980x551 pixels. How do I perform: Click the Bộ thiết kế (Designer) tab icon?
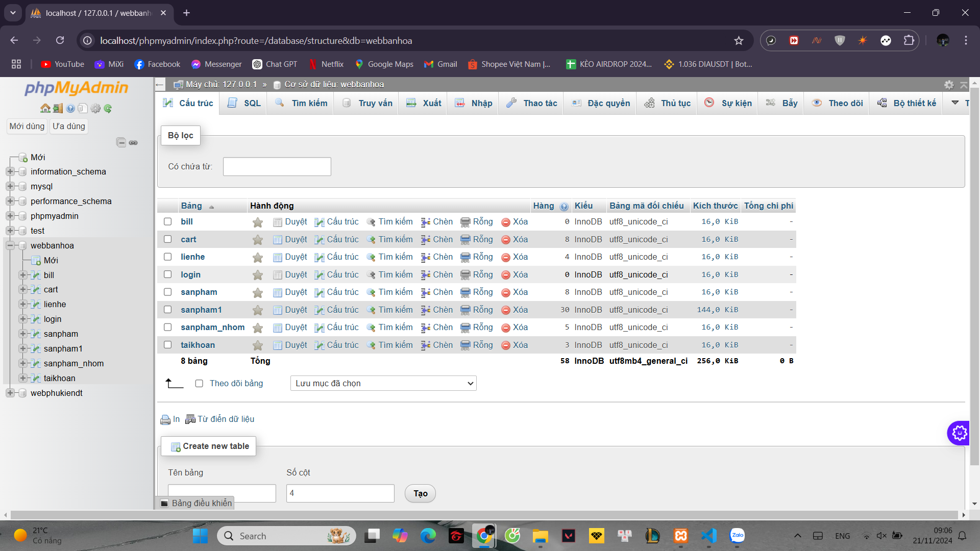[x=883, y=103]
